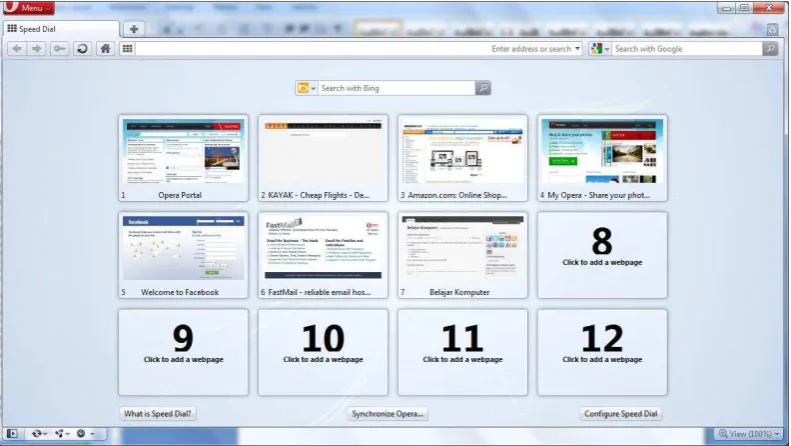
Task: Open the My Opera speed dial
Action: click(602, 158)
